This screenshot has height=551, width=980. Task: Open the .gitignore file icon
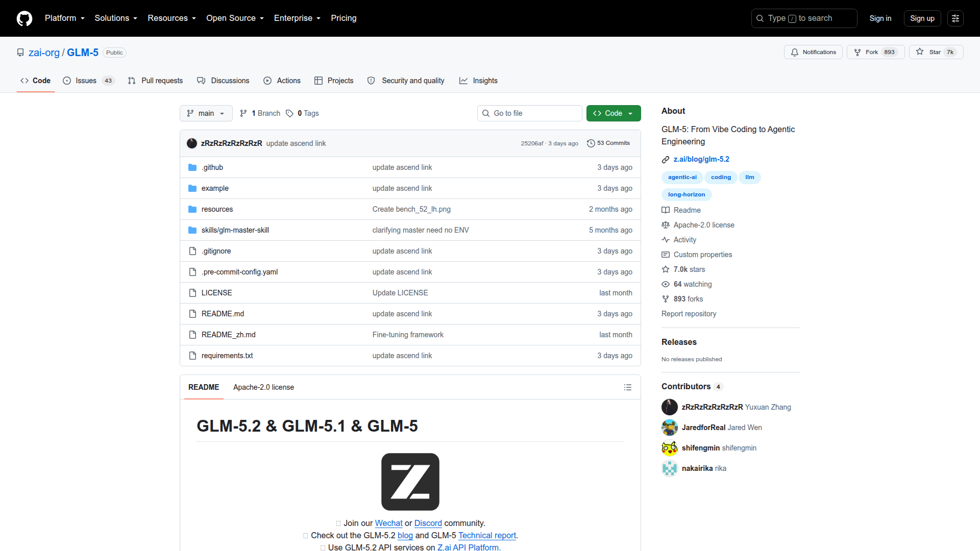(x=192, y=251)
